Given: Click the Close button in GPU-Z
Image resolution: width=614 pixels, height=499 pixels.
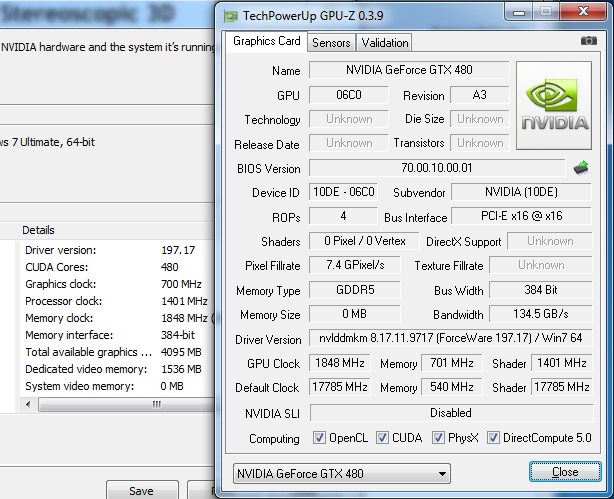Looking at the screenshot, I should pos(565,472).
